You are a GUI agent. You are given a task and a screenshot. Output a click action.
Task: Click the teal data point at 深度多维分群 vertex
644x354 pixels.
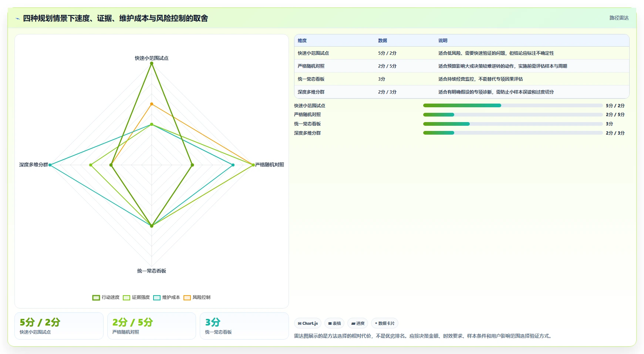click(x=50, y=165)
